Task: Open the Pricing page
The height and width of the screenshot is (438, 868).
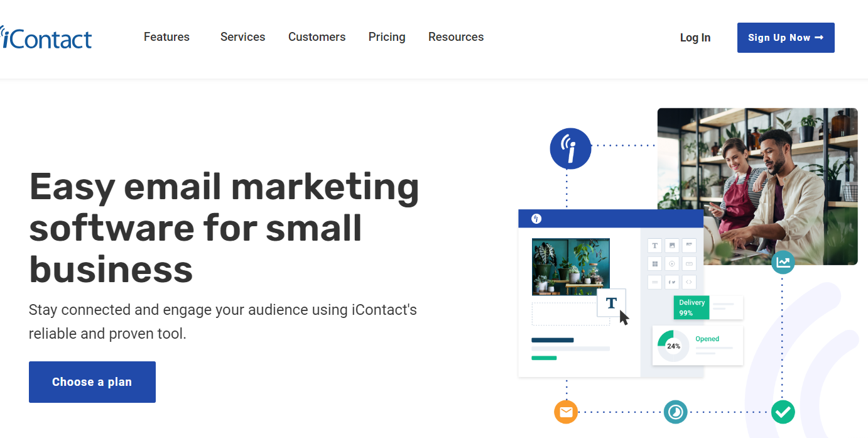Action: click(387, 37)
